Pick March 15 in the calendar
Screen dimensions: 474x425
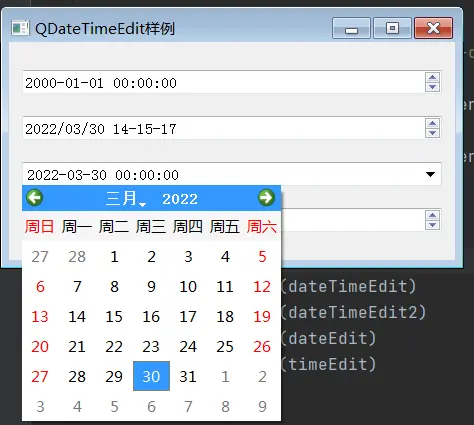coord(114,317)
